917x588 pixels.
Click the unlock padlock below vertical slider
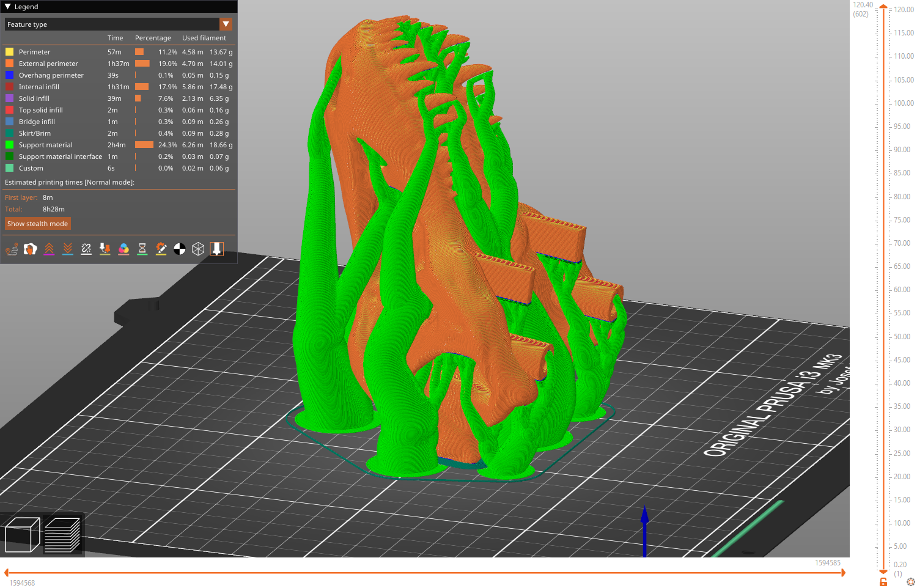click(883, 582)
